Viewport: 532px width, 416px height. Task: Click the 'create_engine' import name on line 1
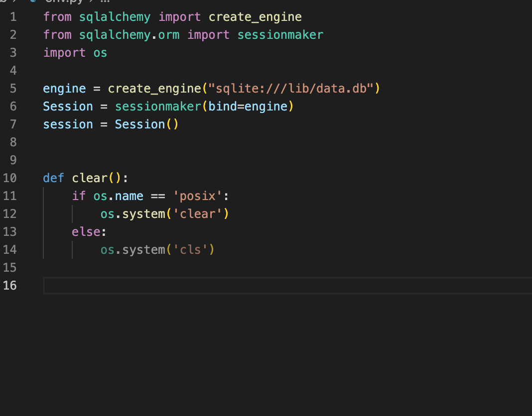pos(255,17)
